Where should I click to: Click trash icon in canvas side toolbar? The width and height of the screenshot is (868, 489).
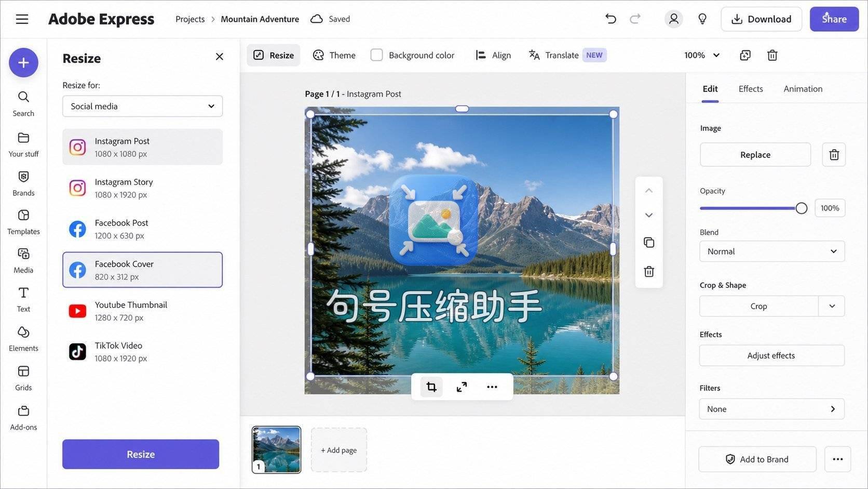[649, 271]
